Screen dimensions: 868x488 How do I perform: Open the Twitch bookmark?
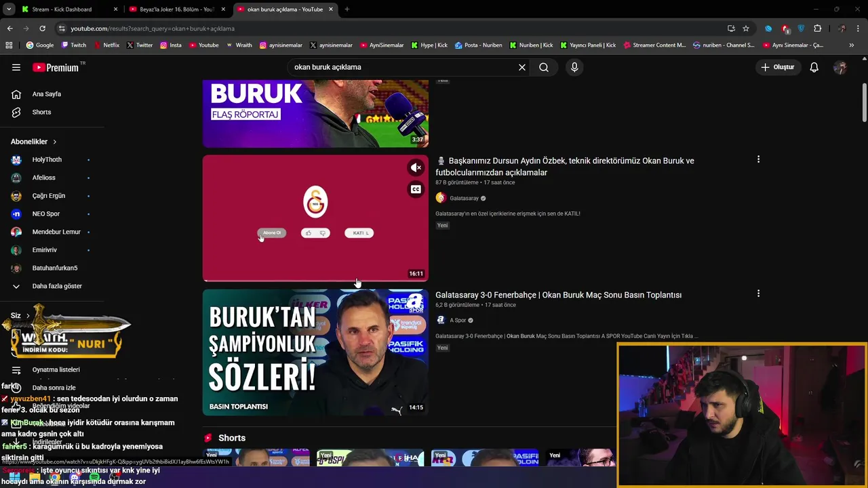(x=74, y=45)
